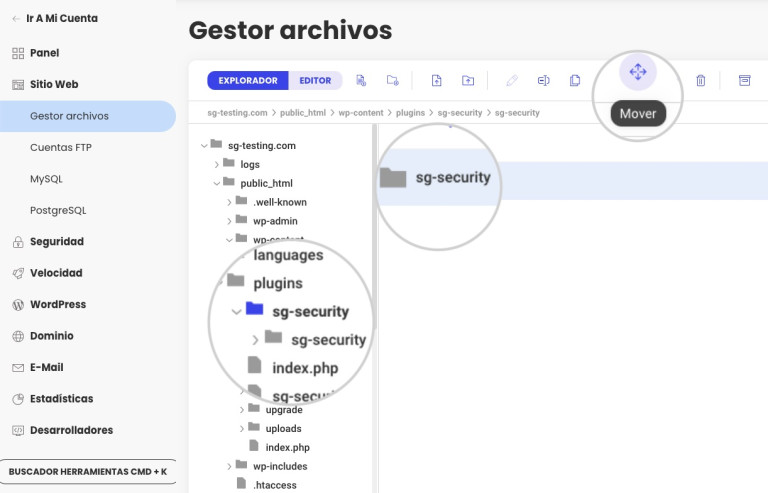Open Gestor archivos in sidebar

click(x=88, y=116)
